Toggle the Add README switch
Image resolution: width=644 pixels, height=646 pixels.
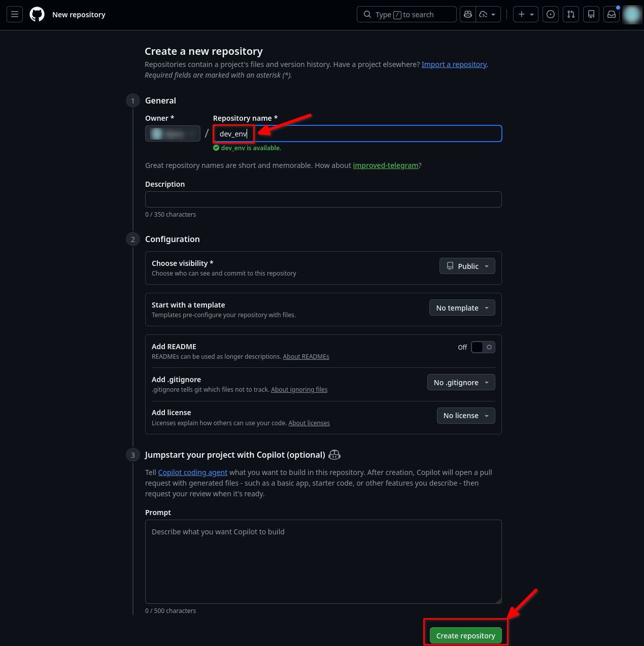483,347
